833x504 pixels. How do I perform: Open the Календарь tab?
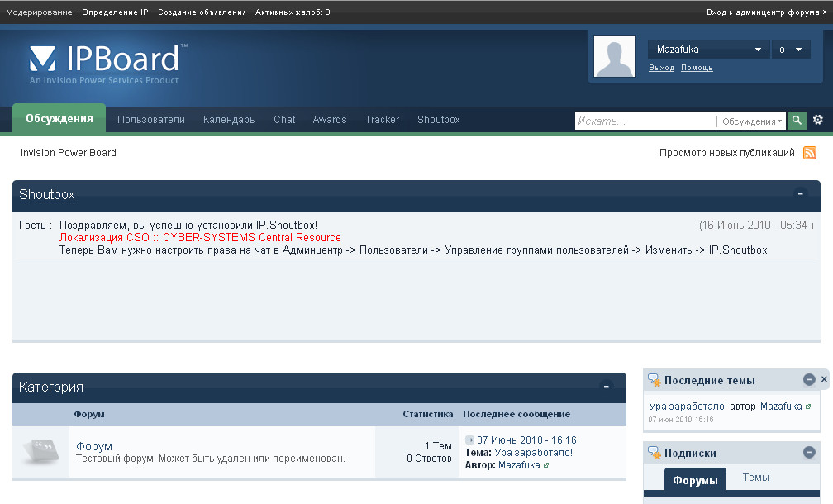(229, 120)
